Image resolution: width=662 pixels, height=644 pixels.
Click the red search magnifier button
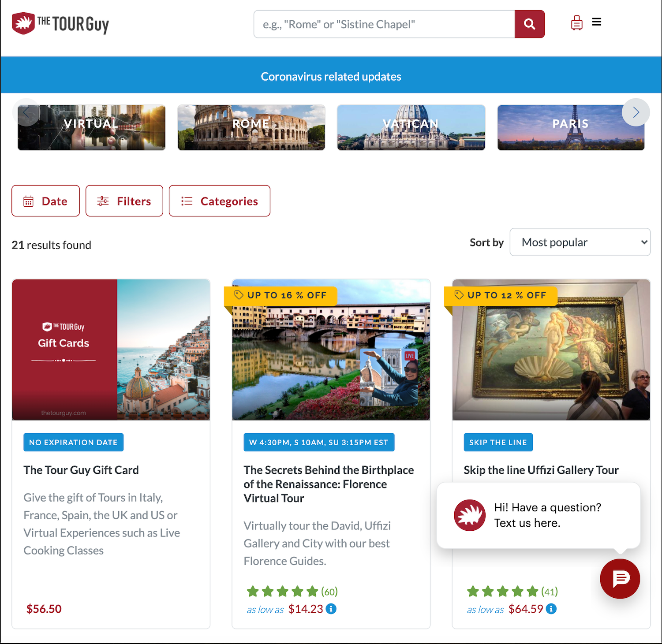(529, 24)
